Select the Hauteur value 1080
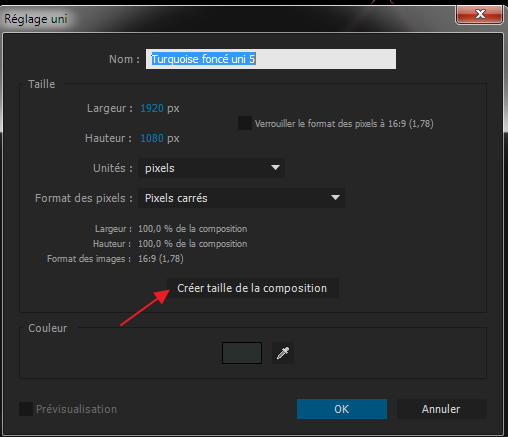 tap(152, 138)
